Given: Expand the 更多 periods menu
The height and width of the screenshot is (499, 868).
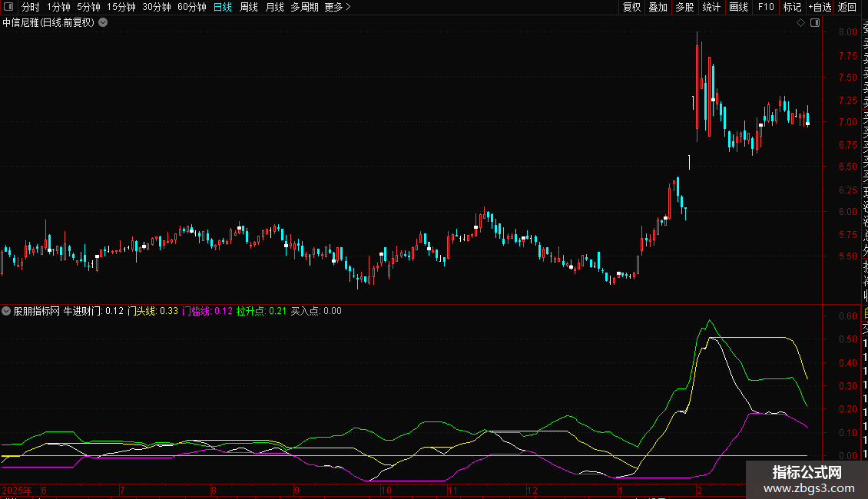Looking at the screenshot, I should click(338, 8).
